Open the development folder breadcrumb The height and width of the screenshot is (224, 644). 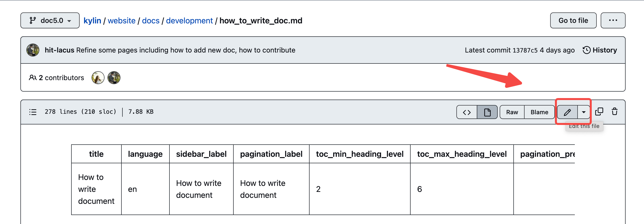pyautogui.click(x=189, y=20)
